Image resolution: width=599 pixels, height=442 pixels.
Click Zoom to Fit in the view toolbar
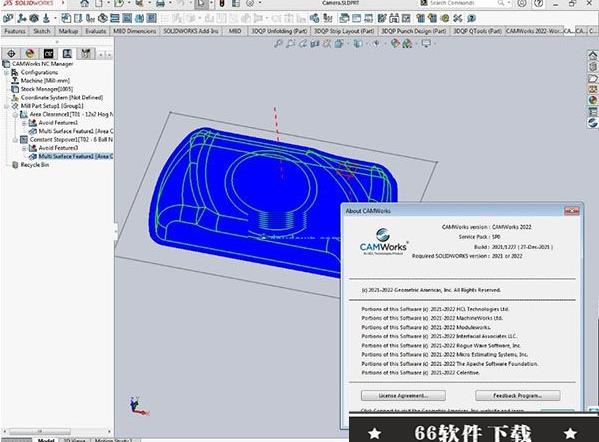click(x=278, y=44)
